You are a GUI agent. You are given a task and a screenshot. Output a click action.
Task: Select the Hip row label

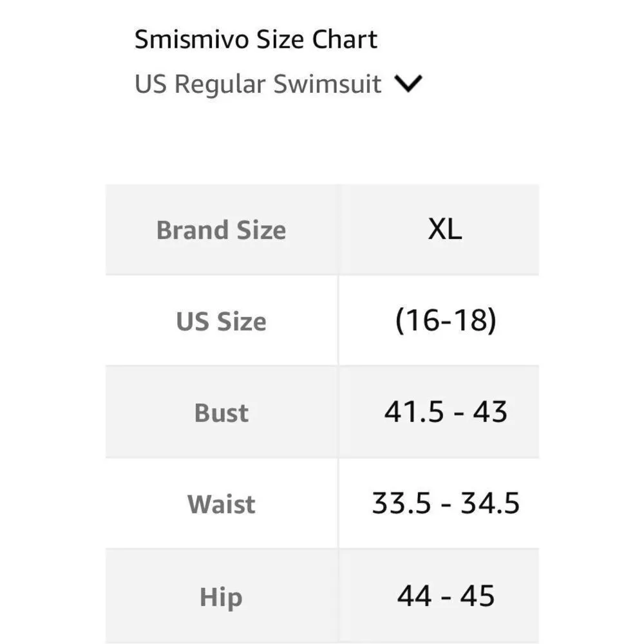(220, 597)
